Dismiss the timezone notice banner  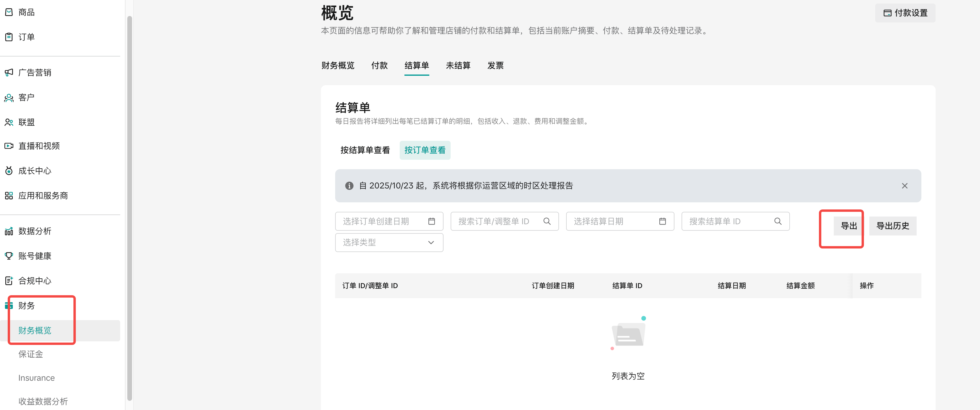pyautogui.click(x=904, y=186)
